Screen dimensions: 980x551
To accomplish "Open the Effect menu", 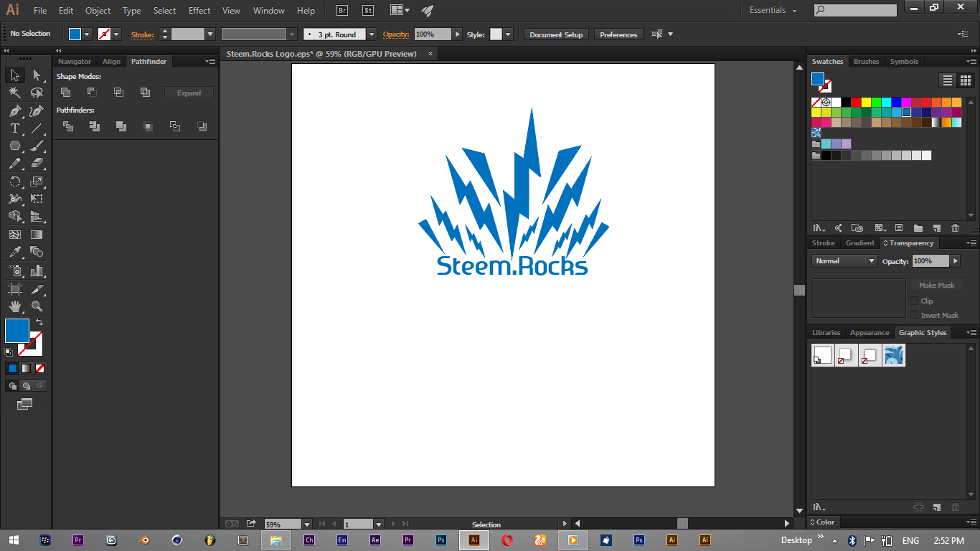I will pyautogui.click(x=199, y=11).
